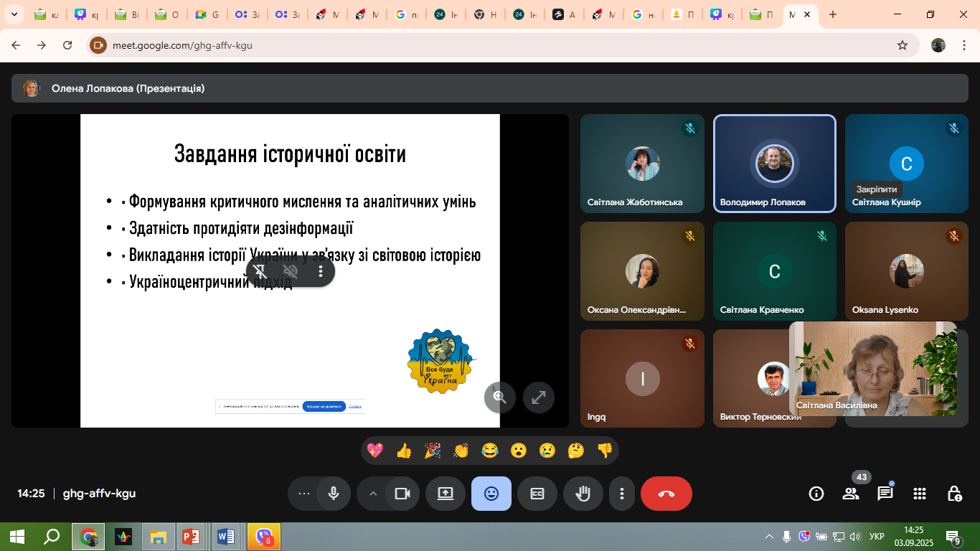
Task: Toggle the microphone on or off
Action: (x=334, y=494)
